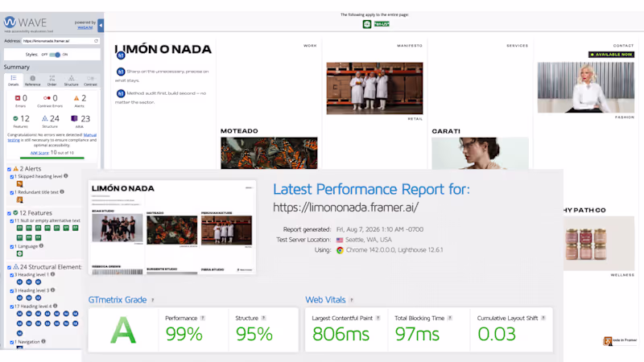Open the RETAIL warehouse workers image

click(x=374, y=88)
